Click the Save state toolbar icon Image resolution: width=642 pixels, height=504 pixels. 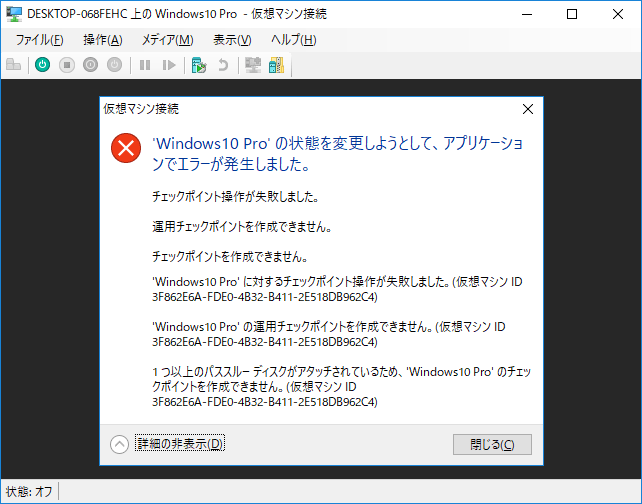(114, 65)
